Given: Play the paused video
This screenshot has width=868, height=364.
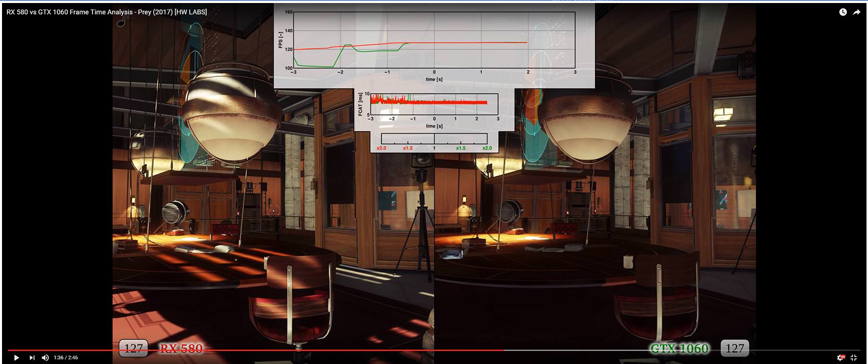Looking at the screenshot, I should point(16,357).
